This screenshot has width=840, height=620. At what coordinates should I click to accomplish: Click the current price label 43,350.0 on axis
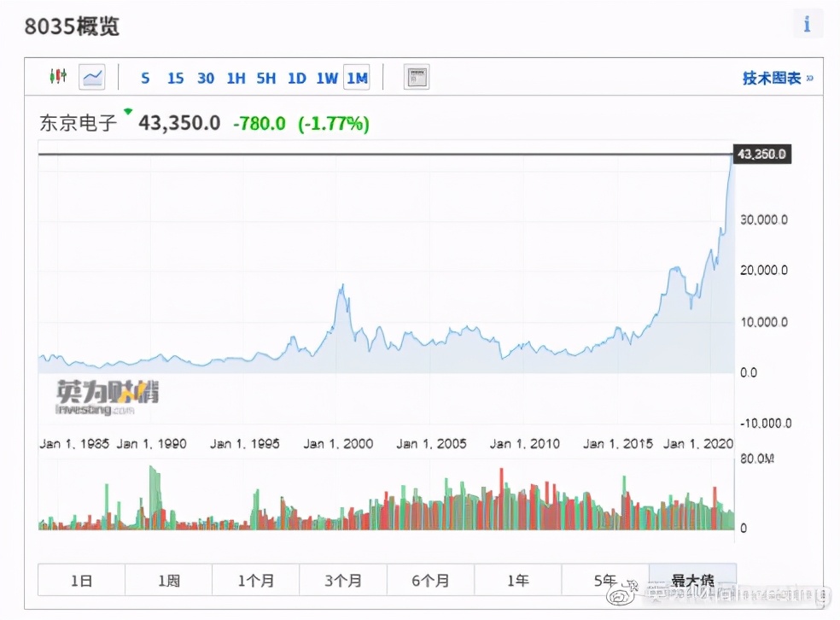(761, 155)
